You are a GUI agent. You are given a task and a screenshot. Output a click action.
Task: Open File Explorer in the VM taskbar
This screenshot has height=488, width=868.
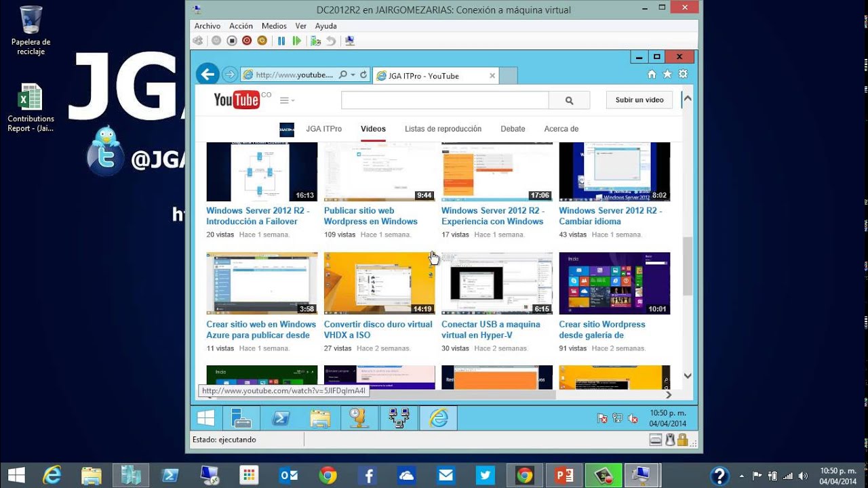click(320, 418)
